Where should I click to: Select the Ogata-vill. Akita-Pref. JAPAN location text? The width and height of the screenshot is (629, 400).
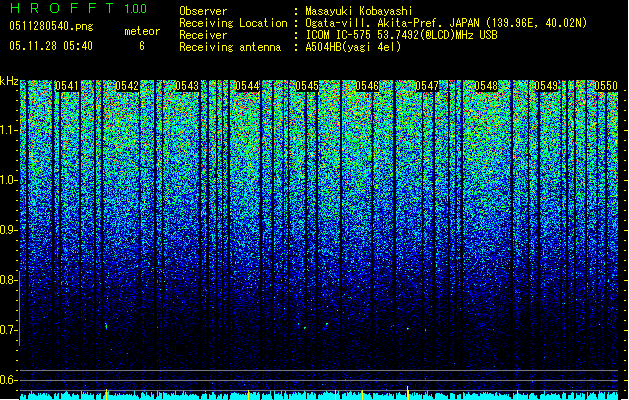446,23
